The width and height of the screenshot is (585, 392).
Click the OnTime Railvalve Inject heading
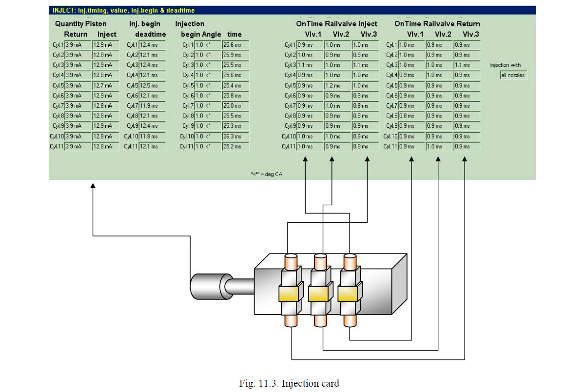pyautogui.click(x=336, y=24)
